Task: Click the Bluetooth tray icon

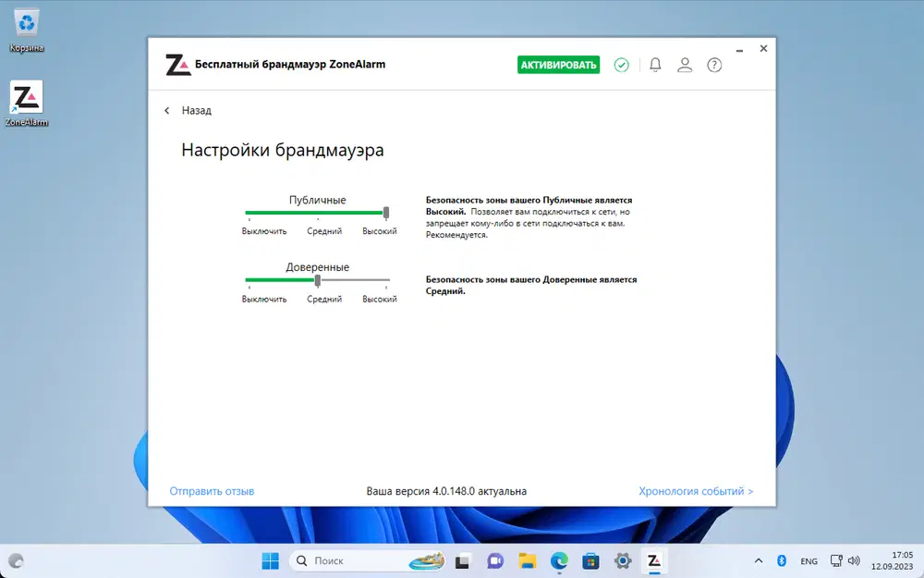Action: [782, 561]
